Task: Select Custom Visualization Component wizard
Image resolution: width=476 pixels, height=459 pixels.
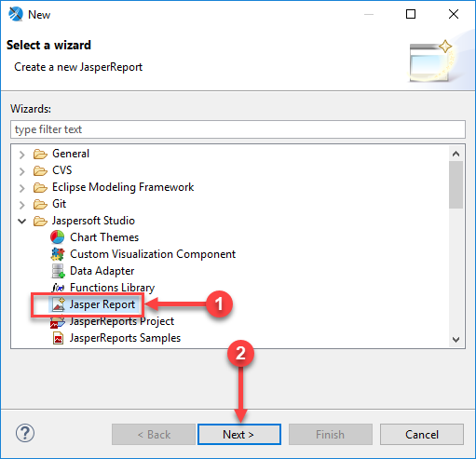Action: pyautogui.click(x=153, y=254)
